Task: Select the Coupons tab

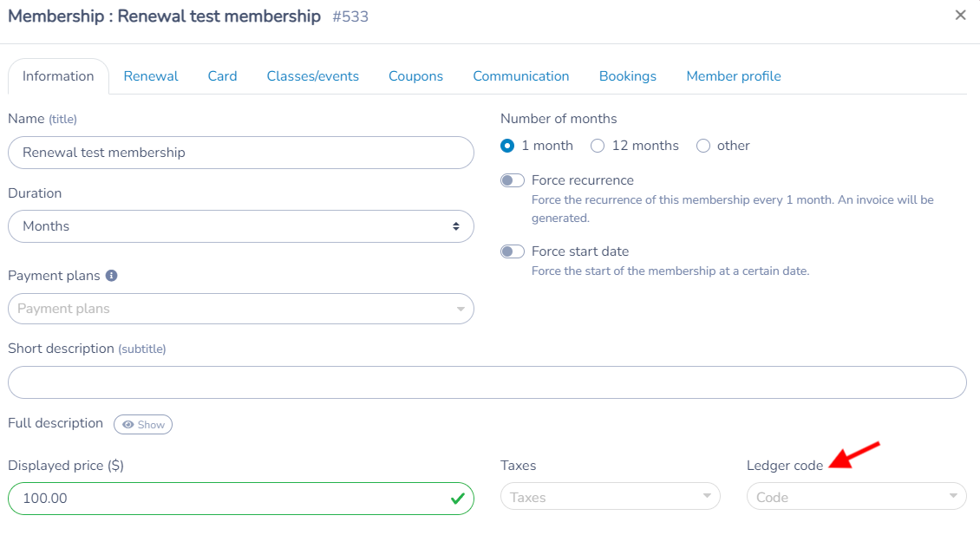Action: click(x=415, y=76)
